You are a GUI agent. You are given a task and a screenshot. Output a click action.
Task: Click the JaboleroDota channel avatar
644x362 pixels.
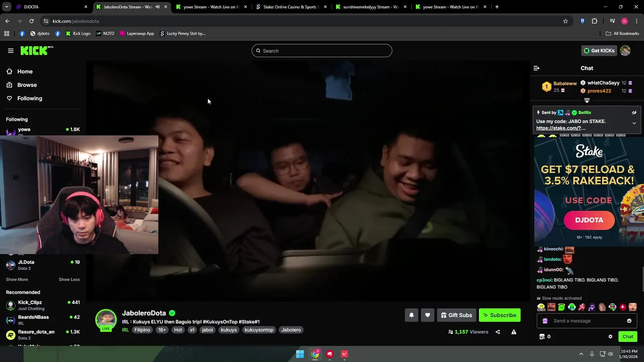(106, 320)
